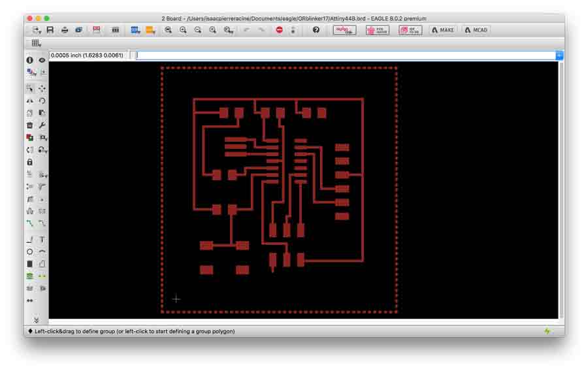588x371 pixels.
Task: Click the lightning bolt status icon
Action: coord(547,331)
